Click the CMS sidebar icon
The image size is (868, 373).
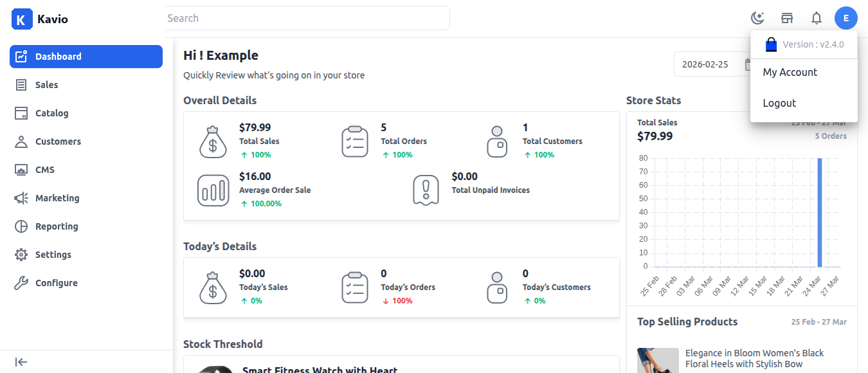(21, 170)
